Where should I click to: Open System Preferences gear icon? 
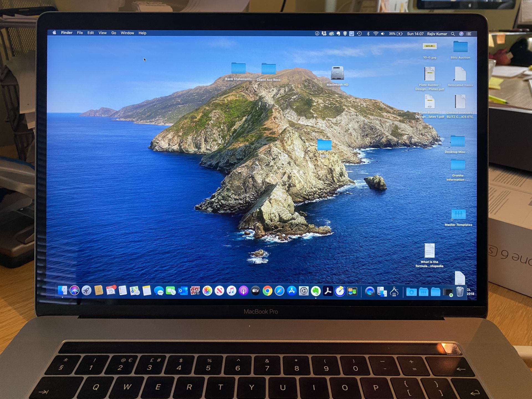tap(304, 291)
